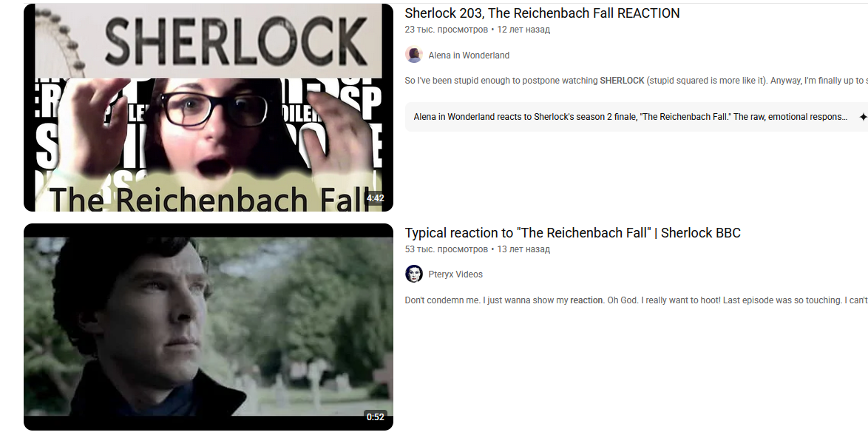Click the Alena in Wonderland channel avatar
The image size is (868, 435).
(x=413, y=55)
